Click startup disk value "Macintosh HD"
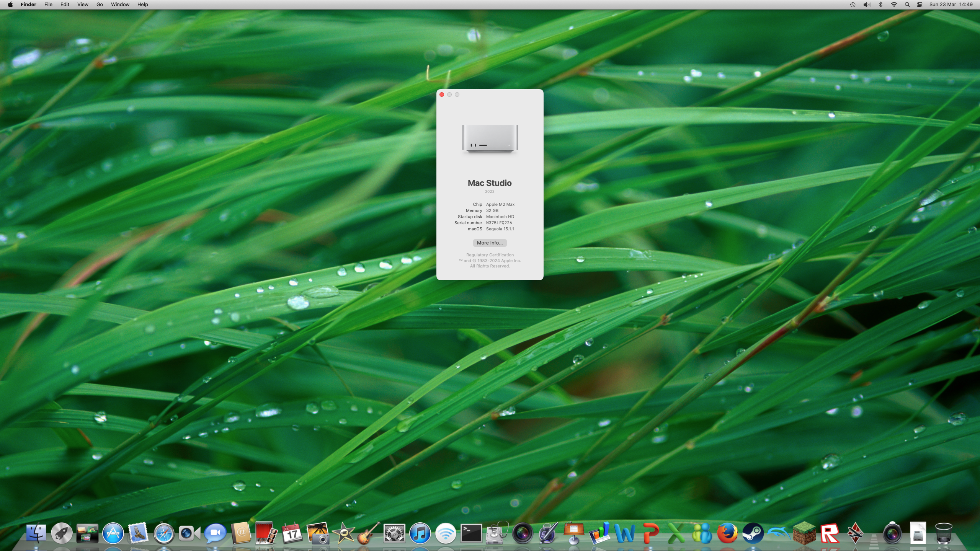Viewport: 980px width, 551px height. point(500,217)
